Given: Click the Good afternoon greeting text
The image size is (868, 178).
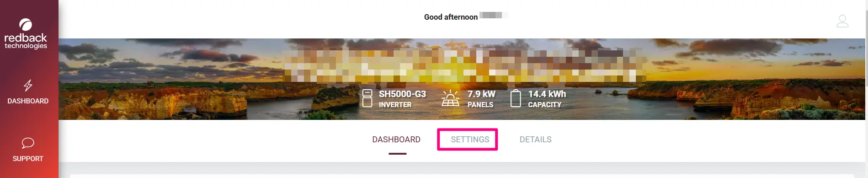Looking at the screenshot, I should pyautogui.click(x=451, y=17).
